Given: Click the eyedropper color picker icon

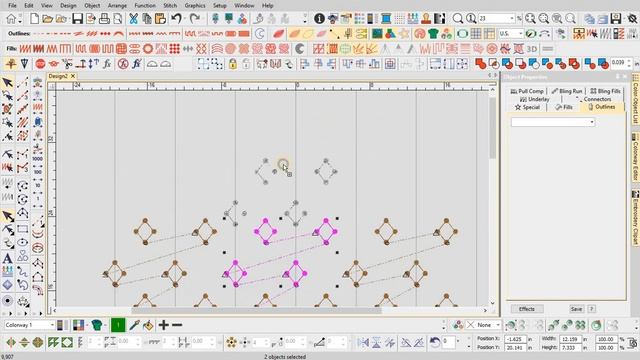Looking at the screenshot, I should point(134,325).
